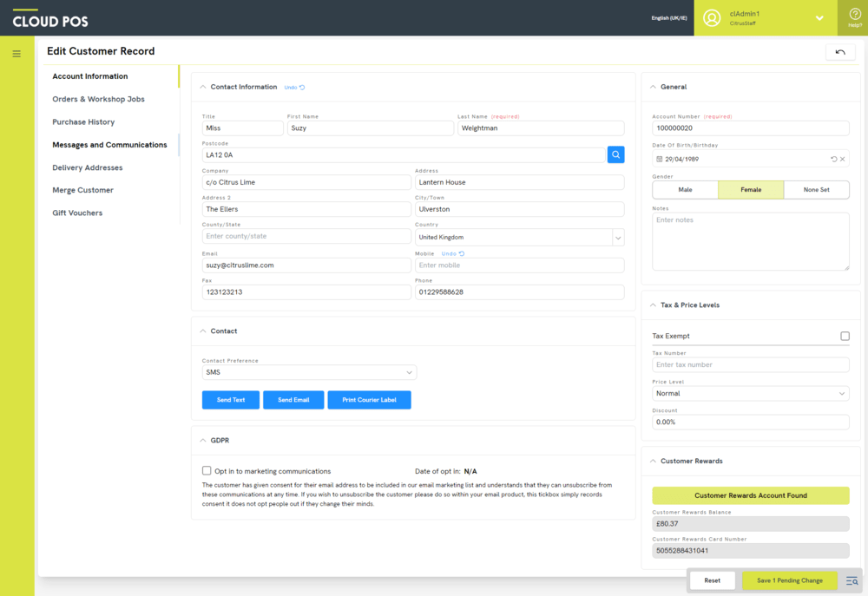This screenshot has height=596, width=868.
Task: Click the clAdmin1 user avatar icon
Action: tap(712, 17)
